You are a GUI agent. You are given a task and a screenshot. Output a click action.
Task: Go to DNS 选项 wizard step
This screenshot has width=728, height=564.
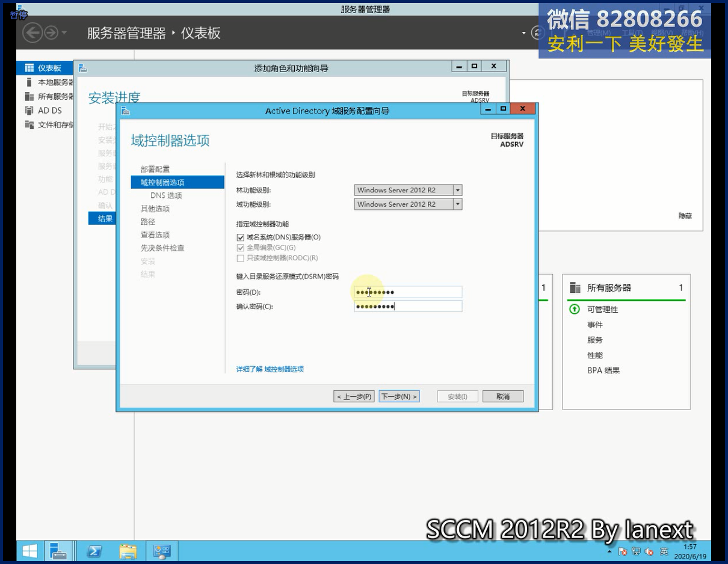click(166, 195)
